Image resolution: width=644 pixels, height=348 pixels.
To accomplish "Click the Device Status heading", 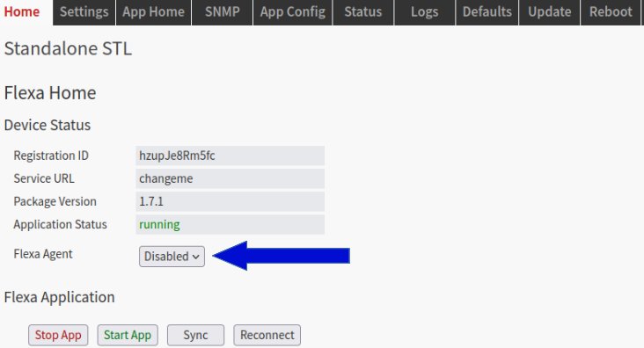I will point(48,125).
